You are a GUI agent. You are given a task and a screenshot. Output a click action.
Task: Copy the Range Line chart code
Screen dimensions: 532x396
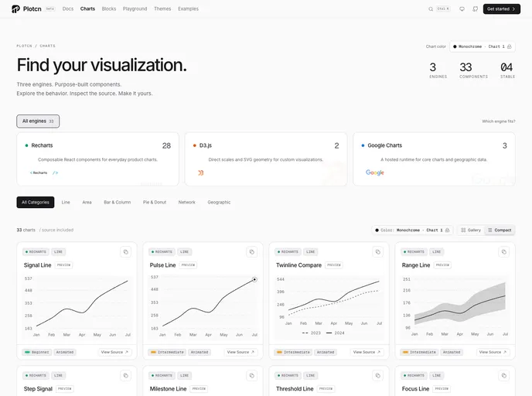click(x=504, y=252)
